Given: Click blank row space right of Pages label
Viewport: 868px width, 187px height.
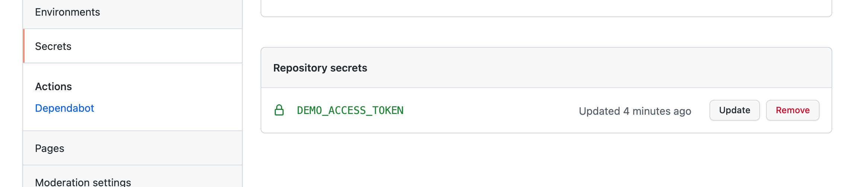Looking at the screenshot, I should [153, 148].
